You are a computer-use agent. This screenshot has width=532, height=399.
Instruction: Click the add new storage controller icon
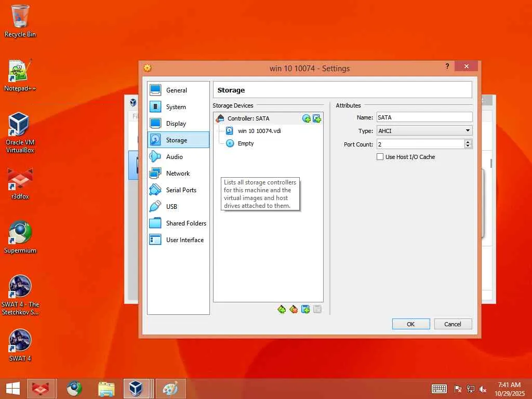(x=282, y=309)
